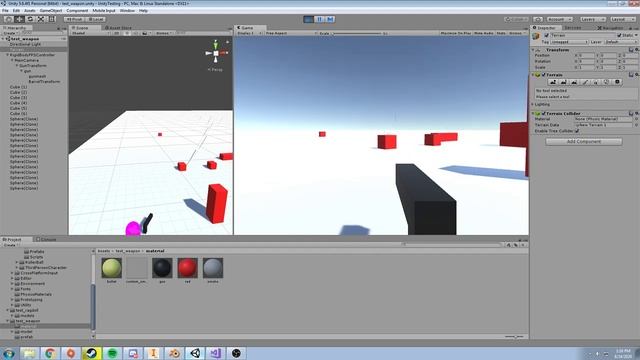Adjust the Project icon size slider
This screenshot has height=360, width=640.
[x=514, y=337]
